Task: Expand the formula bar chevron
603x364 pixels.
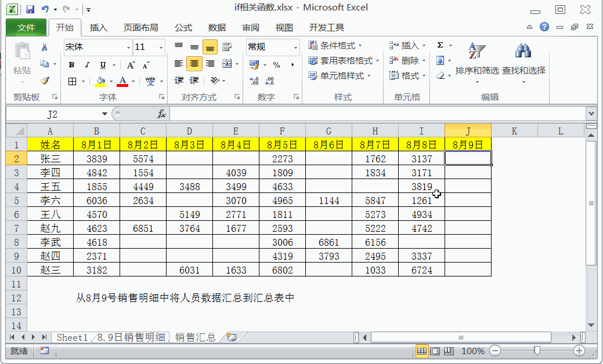Action: pos(591,114)
